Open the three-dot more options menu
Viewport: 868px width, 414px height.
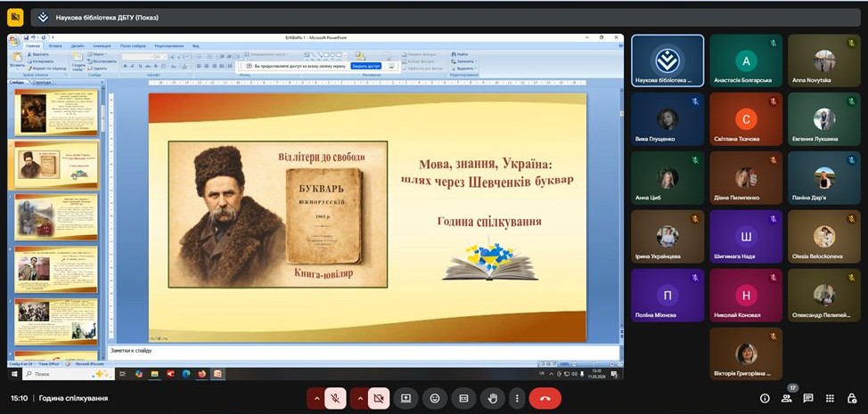click(518, 398)
